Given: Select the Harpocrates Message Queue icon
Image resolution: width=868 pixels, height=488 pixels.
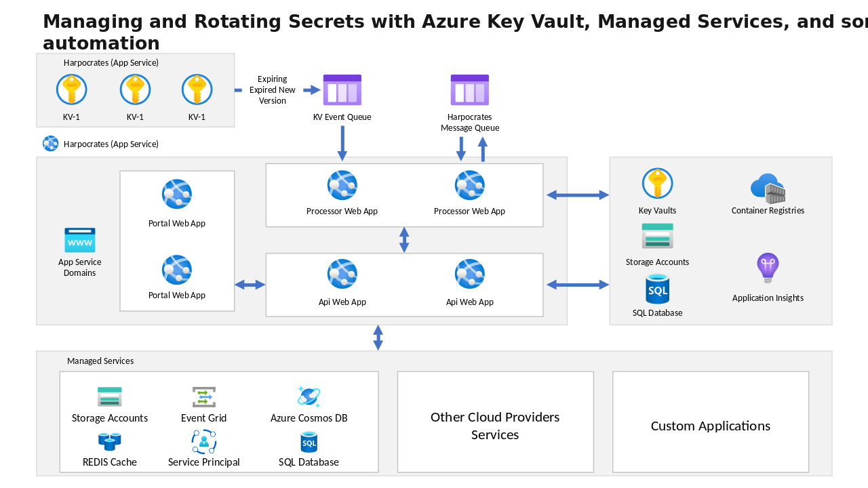Looking at the screenshot, I should point(470,90).
